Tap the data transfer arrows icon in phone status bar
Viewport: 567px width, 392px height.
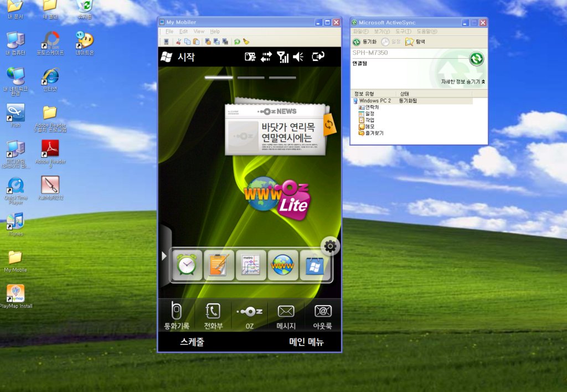[266, 57]
